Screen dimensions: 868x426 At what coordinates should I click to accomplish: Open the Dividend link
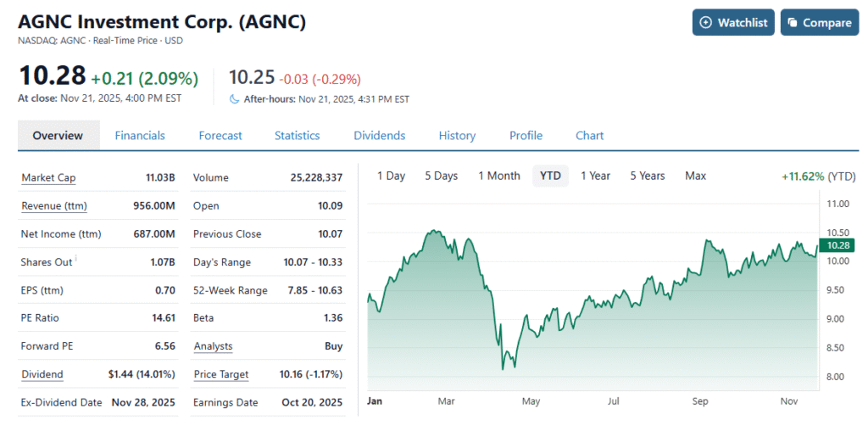(42, 374)
